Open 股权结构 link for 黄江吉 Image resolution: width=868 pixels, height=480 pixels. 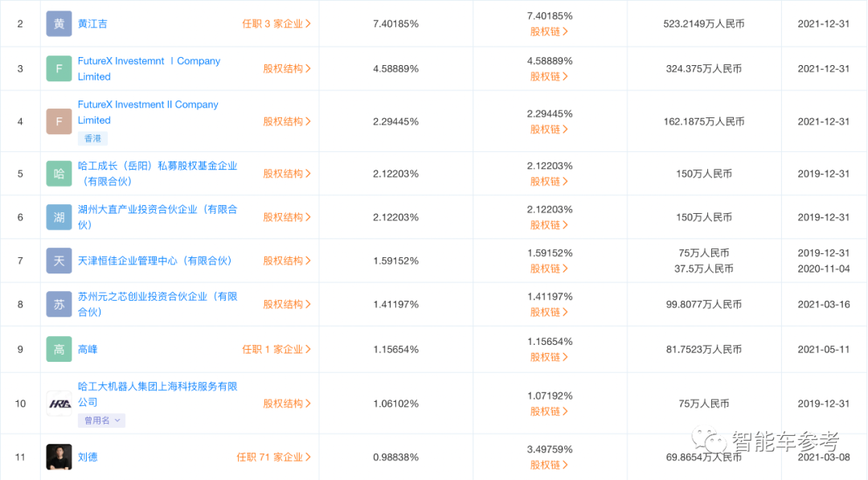(x=549, y=31)
